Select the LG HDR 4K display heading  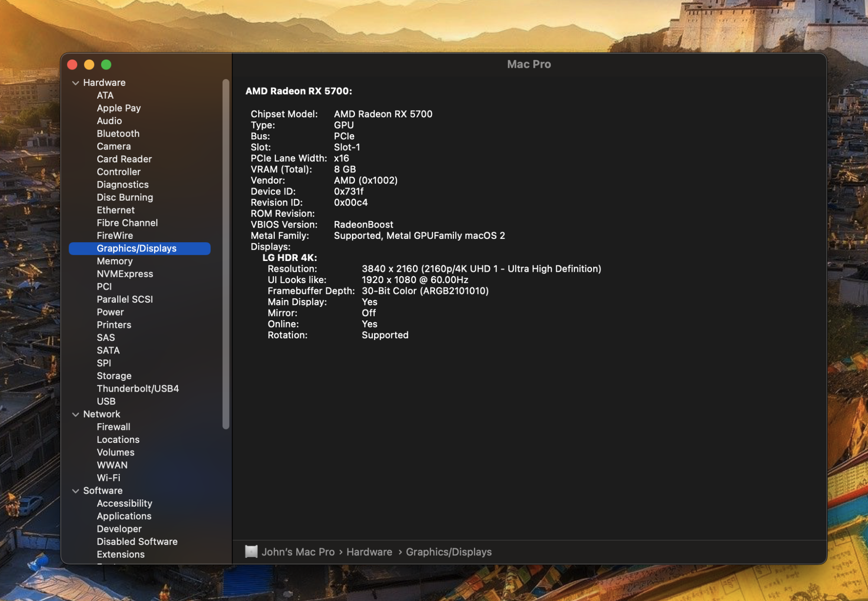289,258
